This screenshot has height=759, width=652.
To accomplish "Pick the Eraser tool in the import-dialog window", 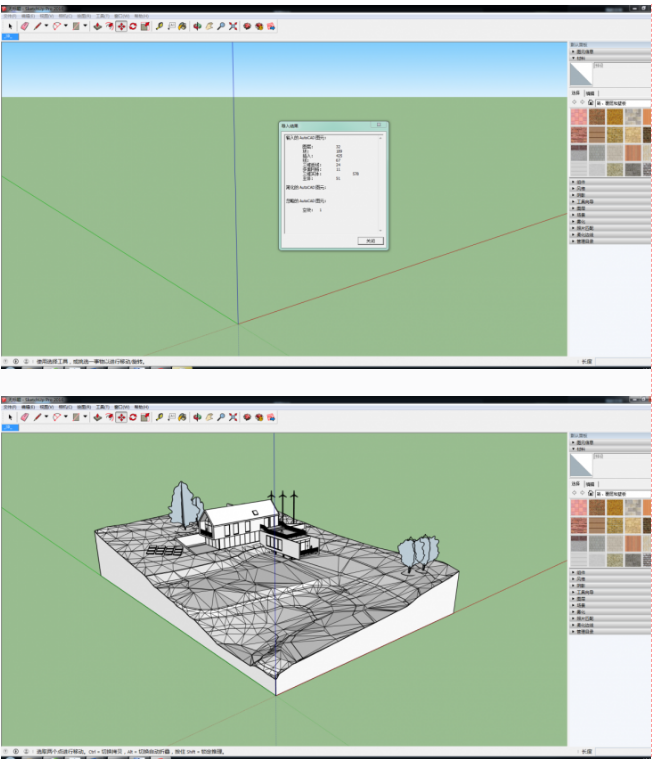I will (25, 26).
